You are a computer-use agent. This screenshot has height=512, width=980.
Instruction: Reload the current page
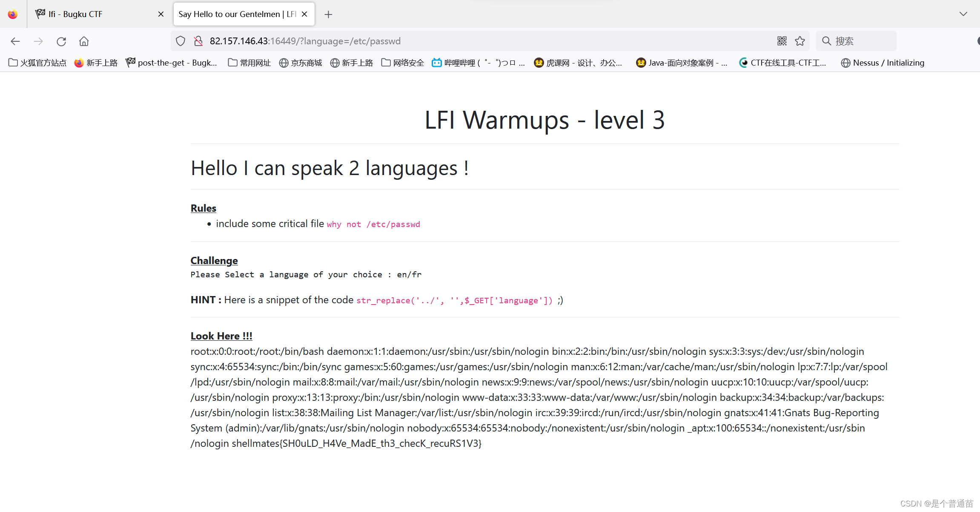61,41
